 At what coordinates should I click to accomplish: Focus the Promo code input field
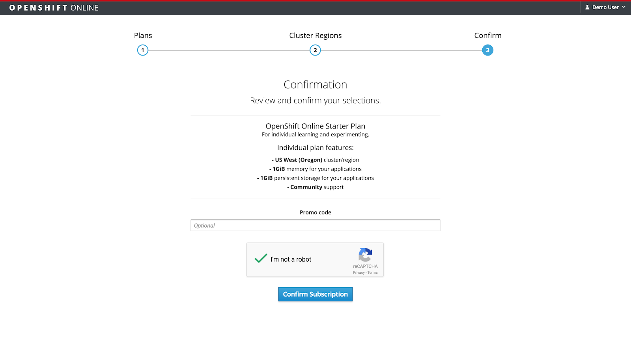[x=315, y=225]
